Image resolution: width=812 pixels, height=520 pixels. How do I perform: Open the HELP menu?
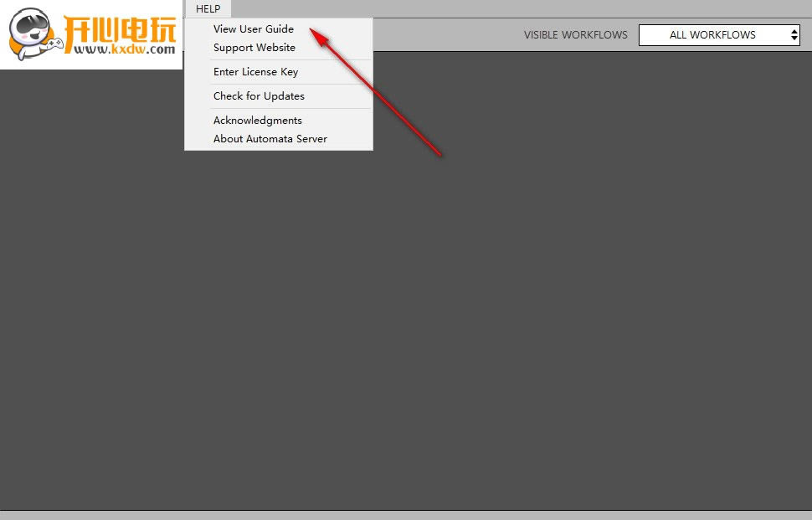[x=208, y=9]
